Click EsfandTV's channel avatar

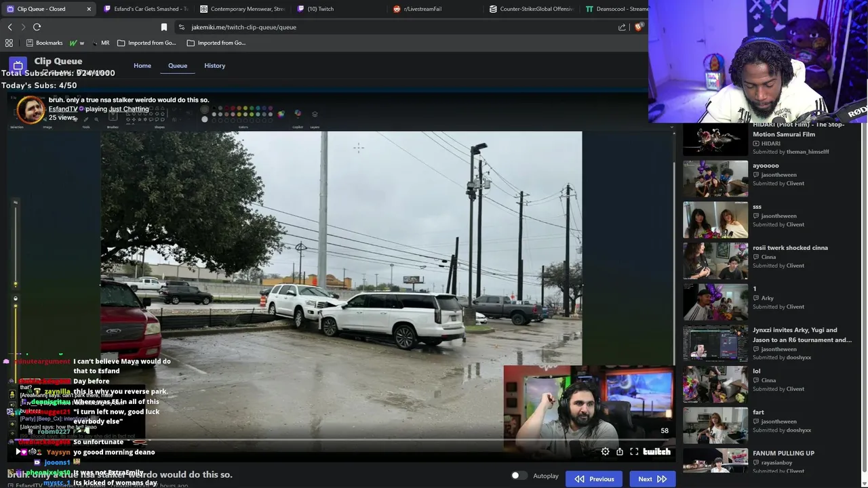click(30, 110)
